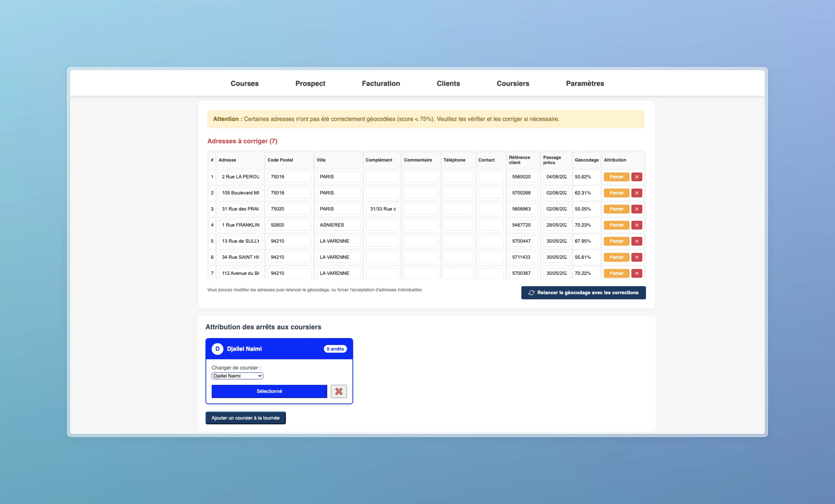Image resolution: width=835 pixels, height=504 pixels.
Task: Relaunch geocoding with the corrections
Action: pyautogui.click(x=583, y=293)
